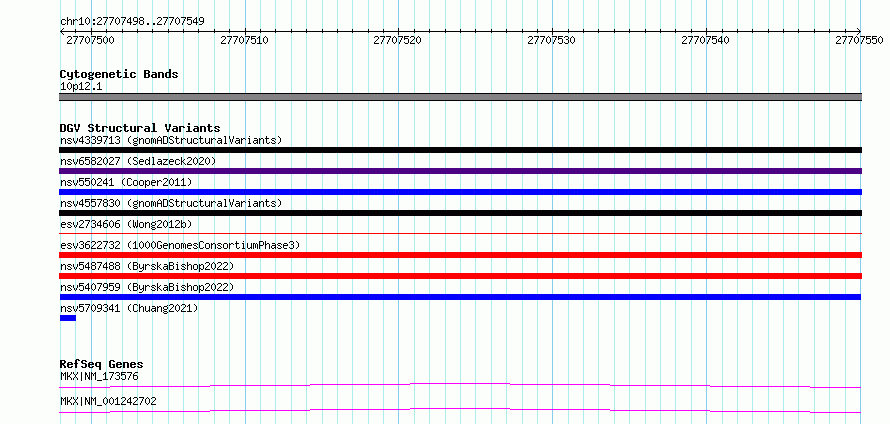This screenshot has height=424, width=890.
Task: Click ruler tick label 27707530
Action: [x=552, y=40]
